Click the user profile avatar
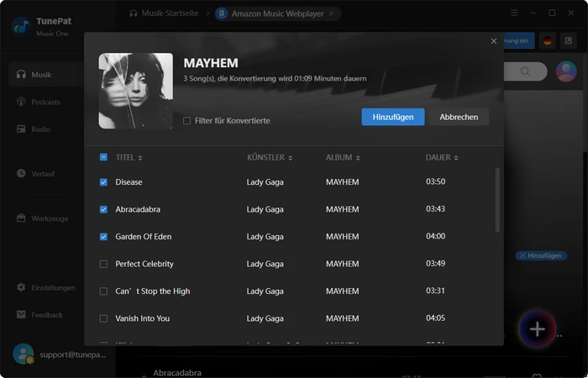 [566, 71]
